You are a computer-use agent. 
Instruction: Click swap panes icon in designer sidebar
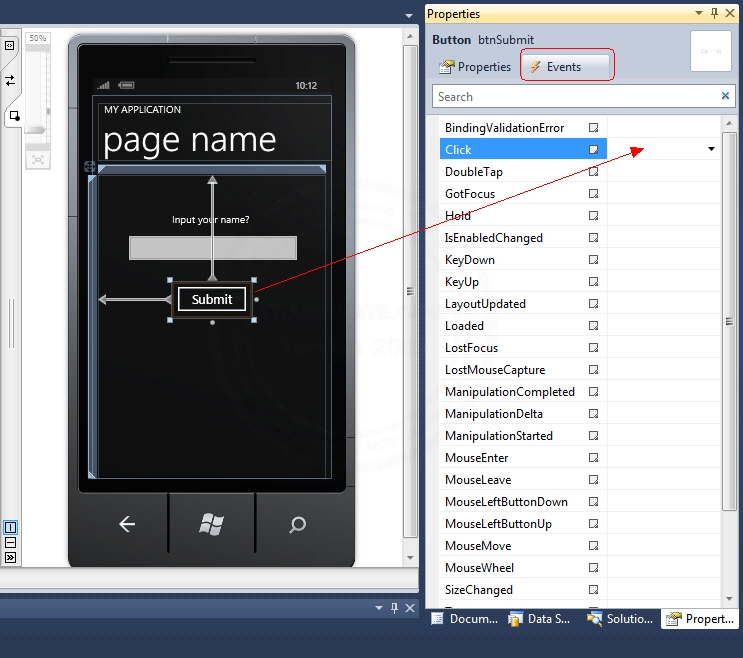(x=10, y=81)
